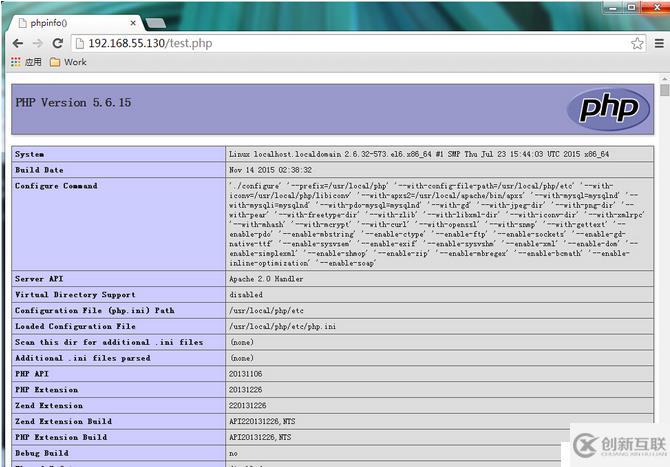
Task: Click the "System" row label
Action: tap(29, 154)
